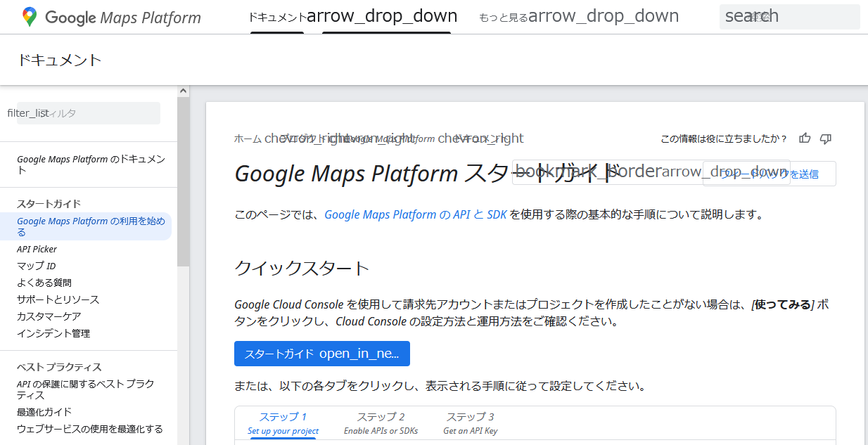
Task: Open サポートとリソース in sidebar
Action: pyautogui.click(x=58, y=299)
